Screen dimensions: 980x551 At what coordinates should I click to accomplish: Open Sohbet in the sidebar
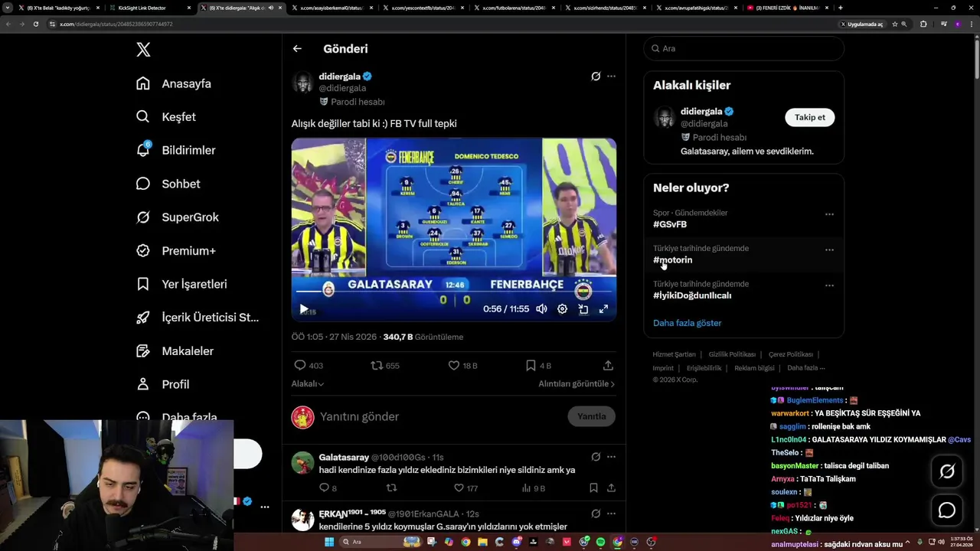168,184
